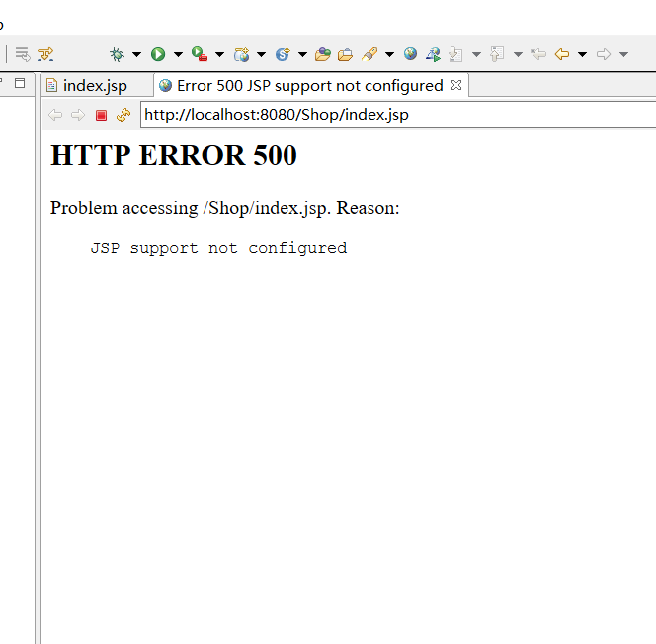
Task: Click the red Stop loading button
Action: click(x=101, y=115)
